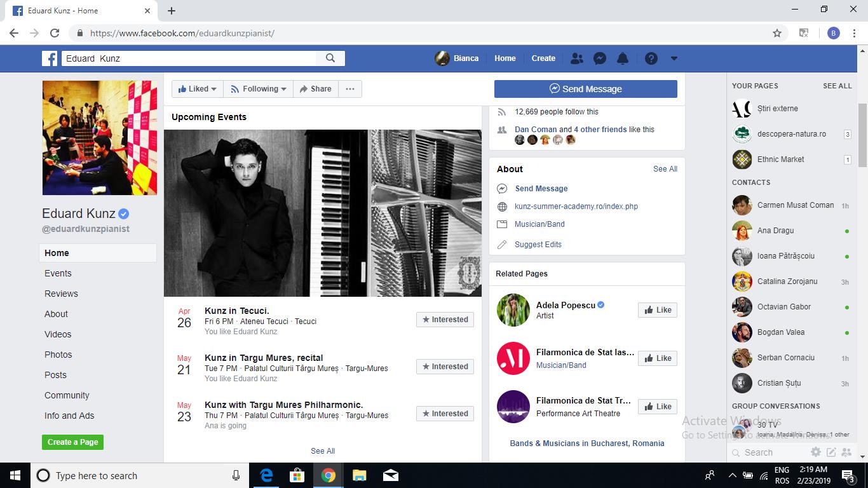
Task: Open File Explorer from the taskbar
Action: click(x=360, y=475)
